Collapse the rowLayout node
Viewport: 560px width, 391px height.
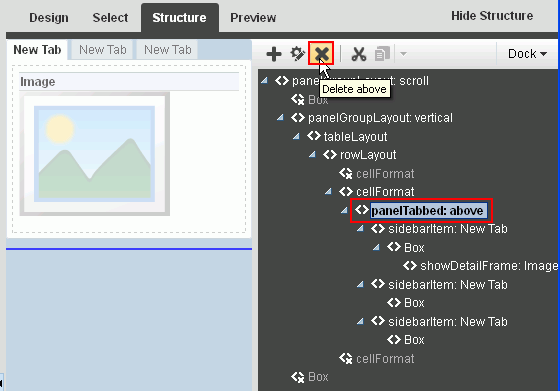coord(312,155)
